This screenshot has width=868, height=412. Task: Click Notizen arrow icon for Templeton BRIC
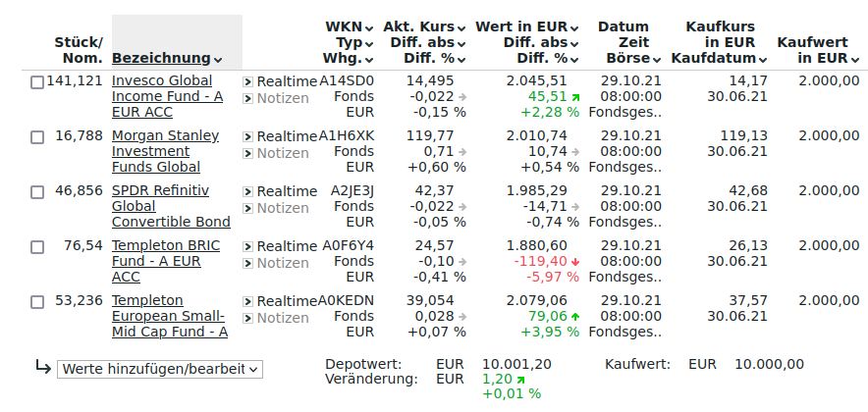click(x=248, y=263)
